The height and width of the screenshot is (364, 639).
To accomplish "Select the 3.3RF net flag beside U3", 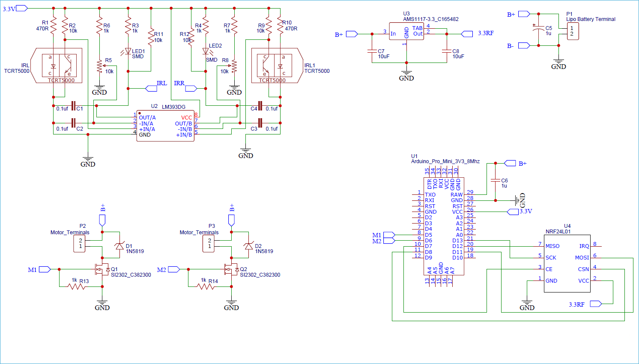I will pos(467,34).
